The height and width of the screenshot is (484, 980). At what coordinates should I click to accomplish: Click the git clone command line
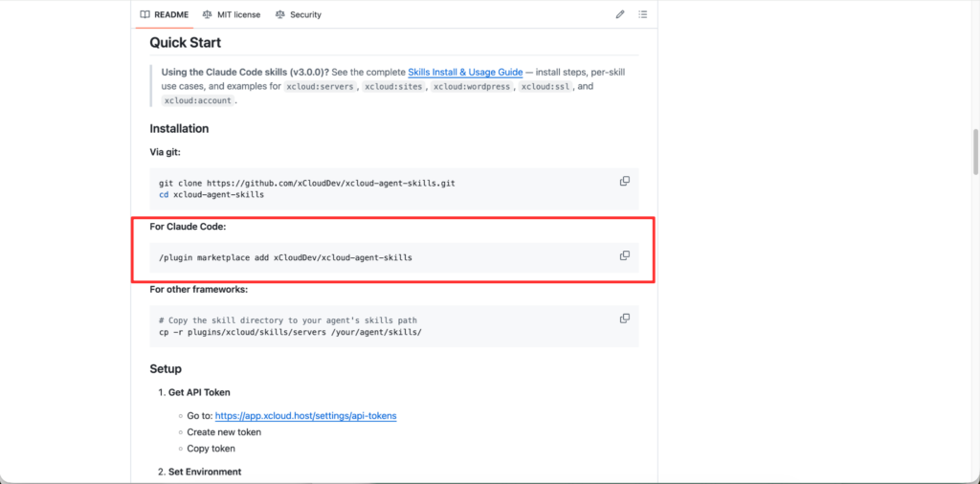(x=307, y=183)
